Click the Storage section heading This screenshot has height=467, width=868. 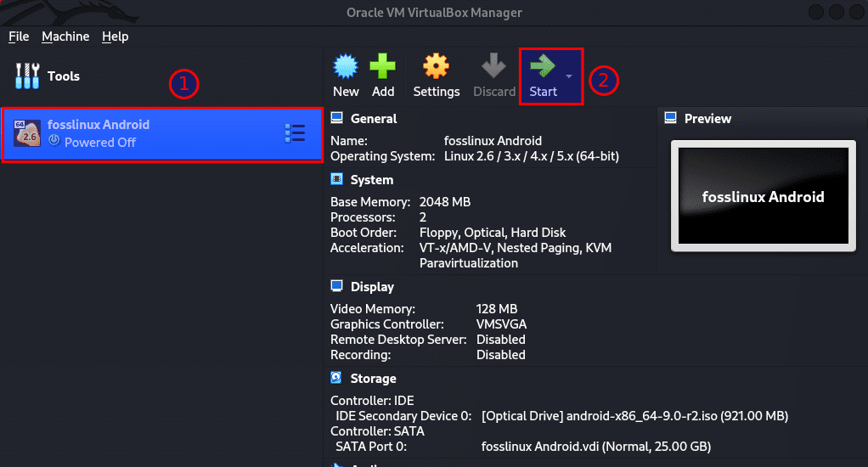coord(373,379)
